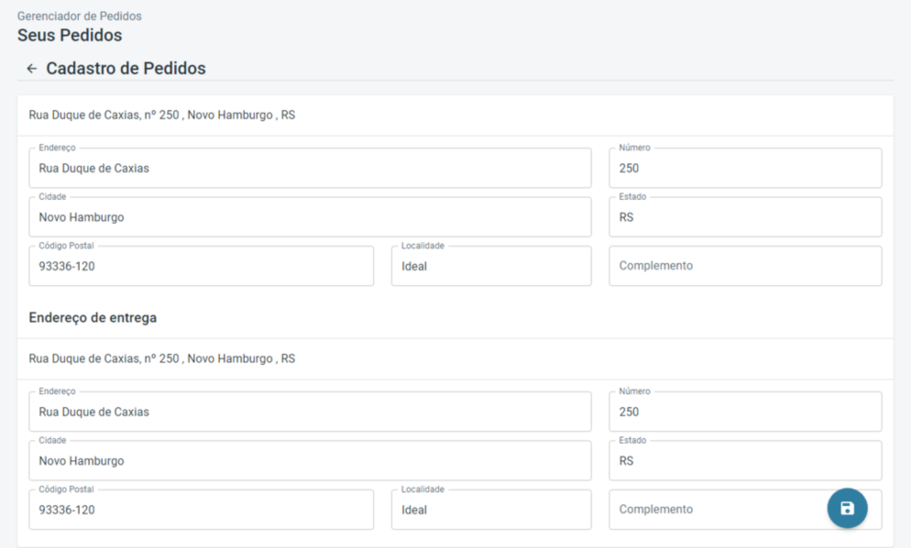Select the first Cidade input field
The height and width of the screenshot is (548, 911).
click(x=310, y=217)
